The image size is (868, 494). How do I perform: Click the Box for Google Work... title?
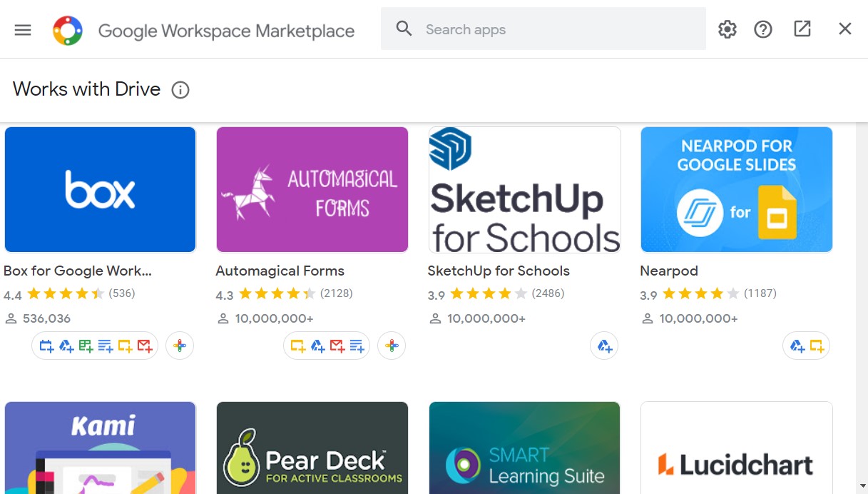(78, 271)
